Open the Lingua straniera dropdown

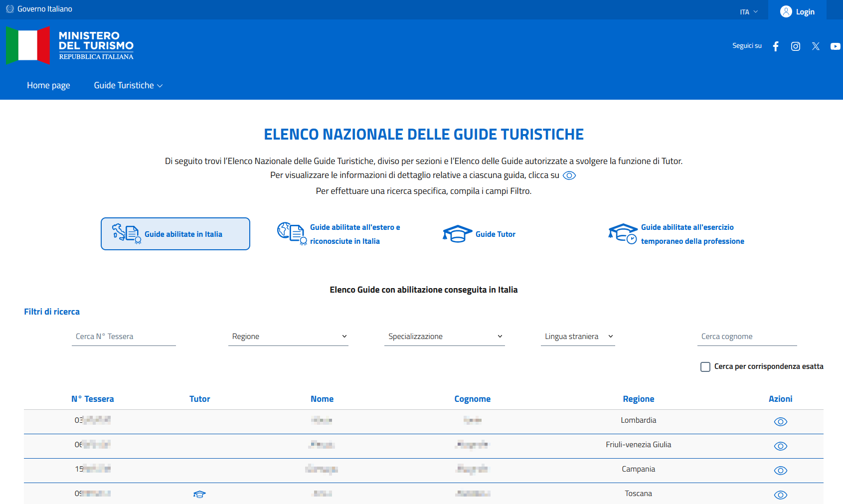(x=578, y=336)
